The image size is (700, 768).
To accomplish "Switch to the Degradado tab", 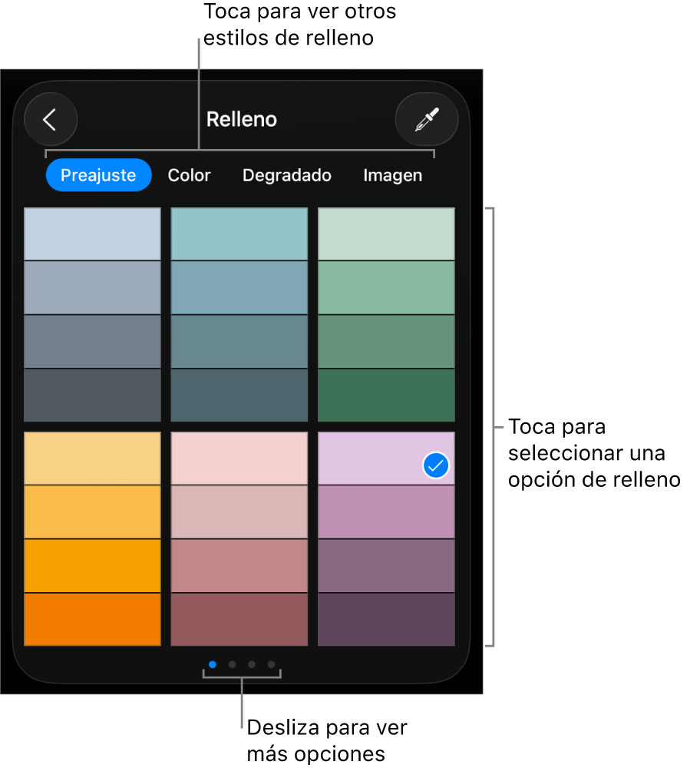I will point(287,175).
